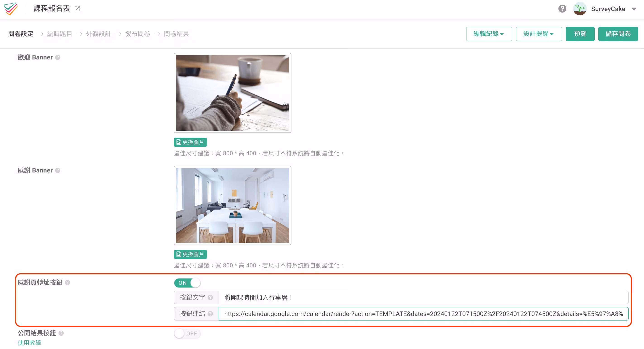Show help for 按鈕連結

[x=210, y=314]
